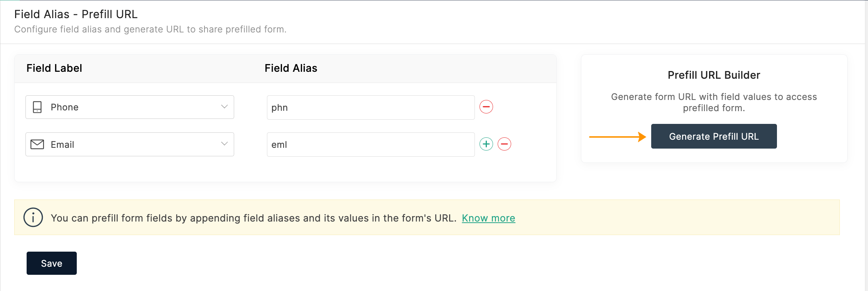Click the email envelope icon
Screen dimensions: 868x291
coord(37,144)
